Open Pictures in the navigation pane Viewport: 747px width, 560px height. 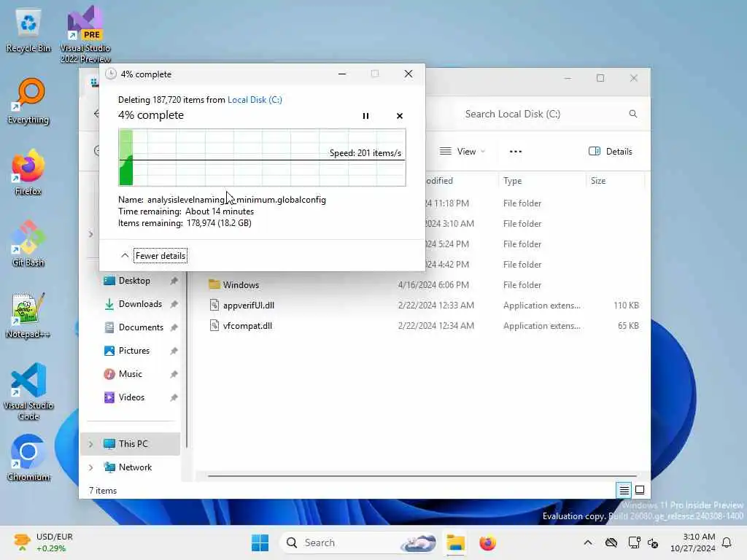[x=134, y=351]
